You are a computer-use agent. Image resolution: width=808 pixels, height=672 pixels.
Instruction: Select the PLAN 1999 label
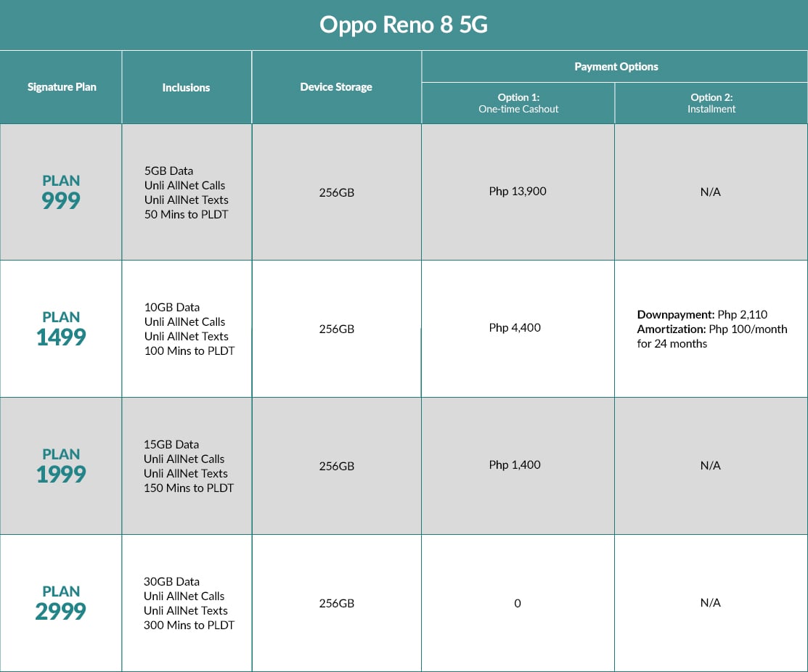pyautogui.click(x=61, y=465)
